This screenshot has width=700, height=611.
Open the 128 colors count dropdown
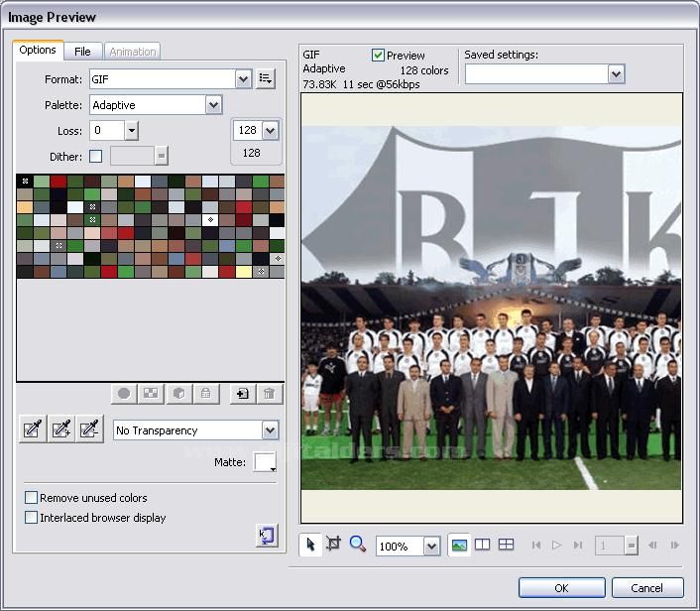270,130
